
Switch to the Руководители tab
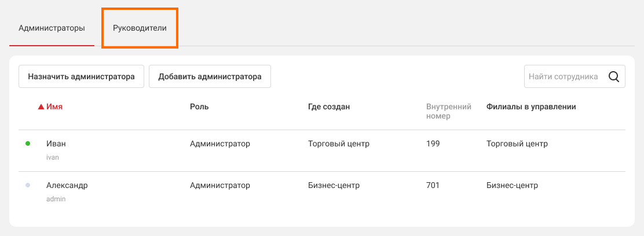[x=140, y=28]
